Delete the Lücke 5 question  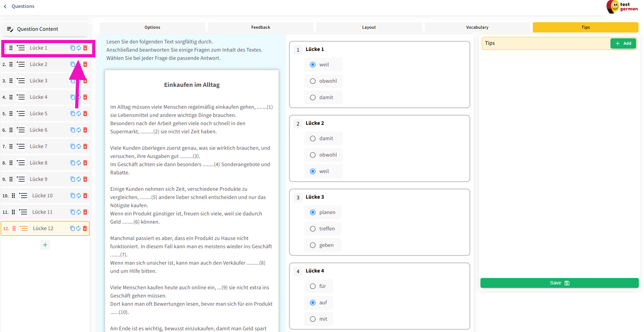[85, 114]
